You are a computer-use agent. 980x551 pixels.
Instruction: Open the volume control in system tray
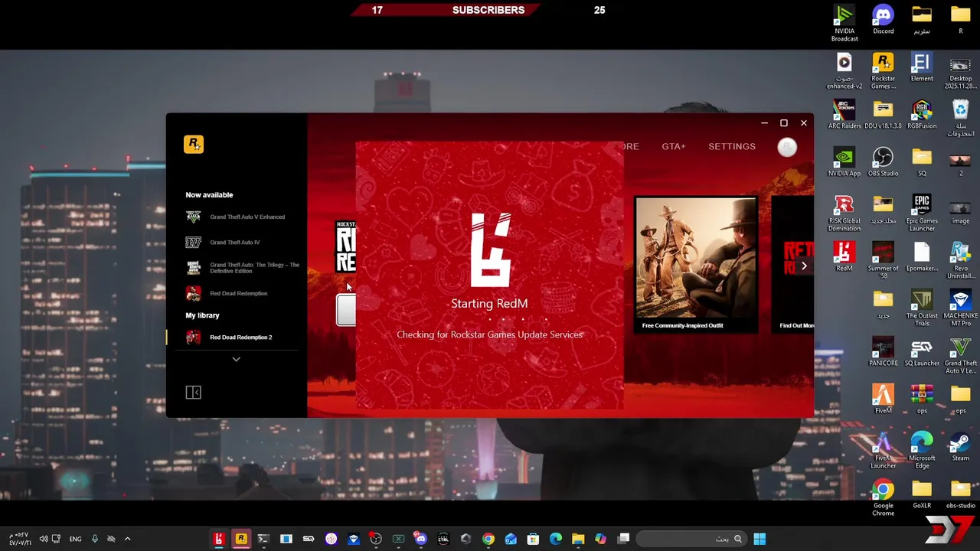coord(44,539)
